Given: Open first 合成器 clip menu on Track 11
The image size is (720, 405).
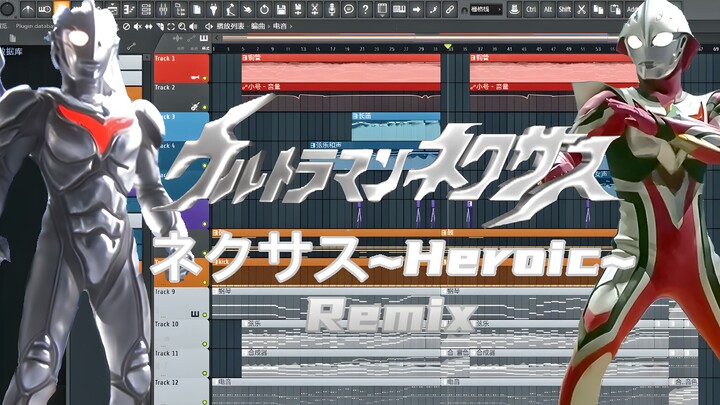Looking at the screenshot, I should tap(245, 353).
